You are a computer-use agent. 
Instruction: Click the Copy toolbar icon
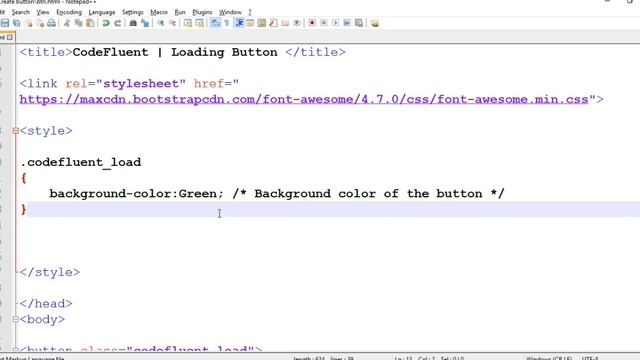(x=78, y=23)
